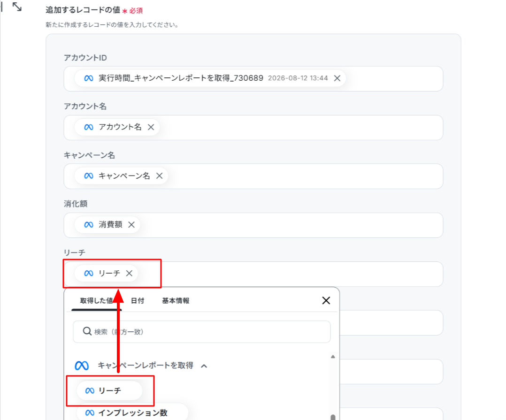The width and height of the screenshot is (506, 420).
Task: Switch to the 日付 tab
Action: click(x=138, y=301)
